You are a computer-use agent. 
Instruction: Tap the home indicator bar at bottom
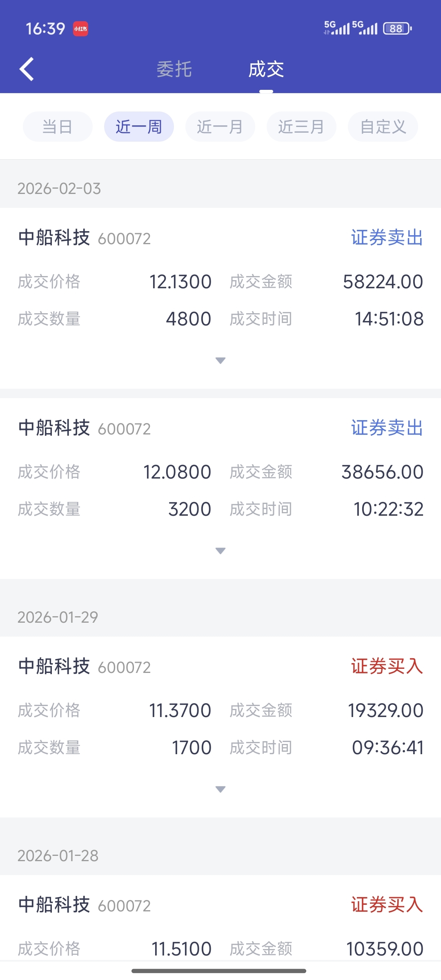coord(219,971)
